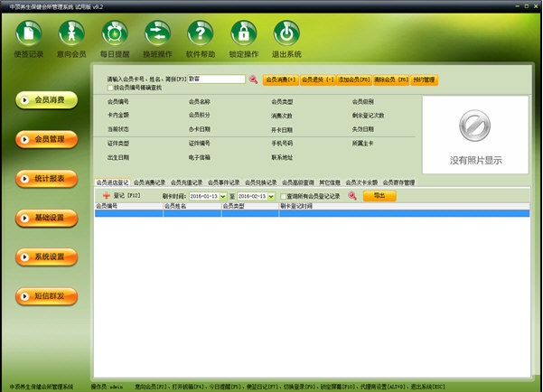543x392 pixels.
Task: Click the 会员编号 table column header
Action: click(129, 206)
